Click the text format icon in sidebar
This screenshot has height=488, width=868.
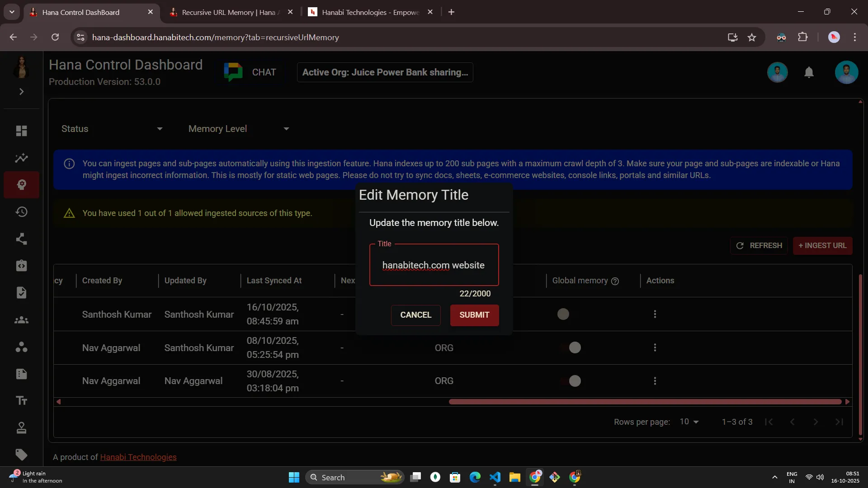[21, 400]
